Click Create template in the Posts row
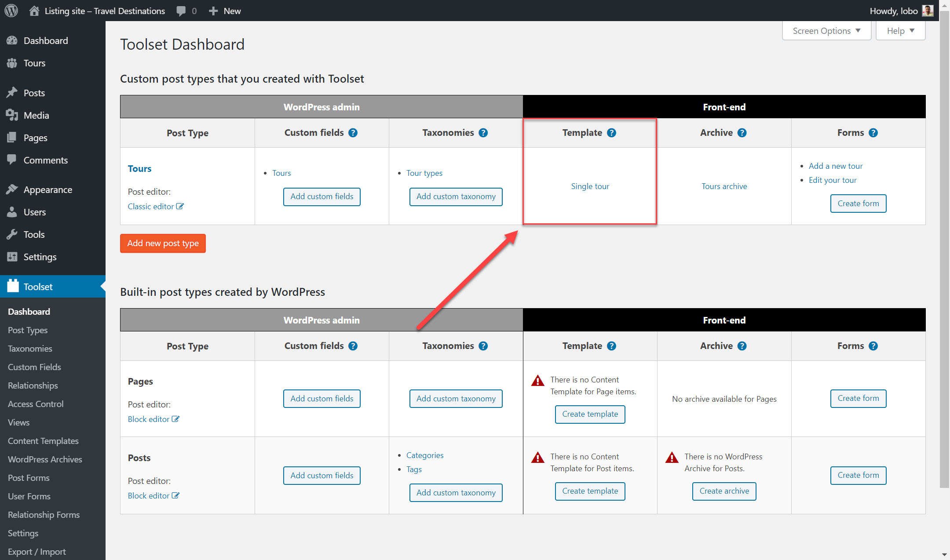 tap(590, 491)
